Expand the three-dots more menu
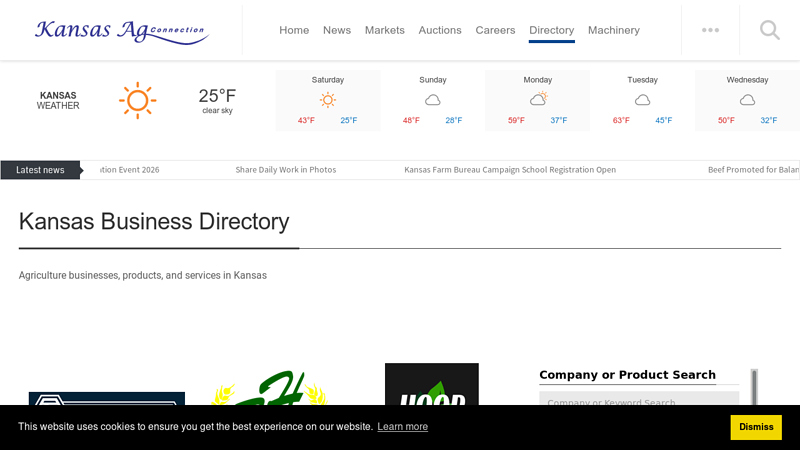 (x=710, y=30)
